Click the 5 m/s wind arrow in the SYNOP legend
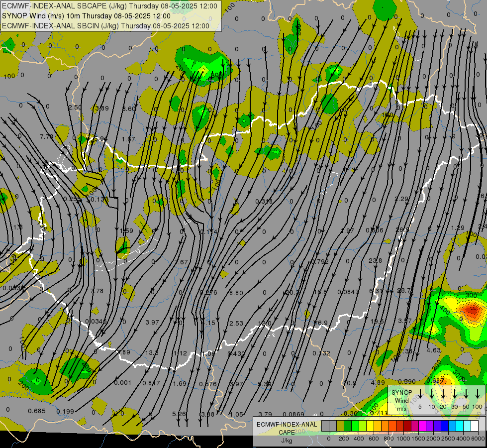This screenshot has height=448, width=487. 420,393
